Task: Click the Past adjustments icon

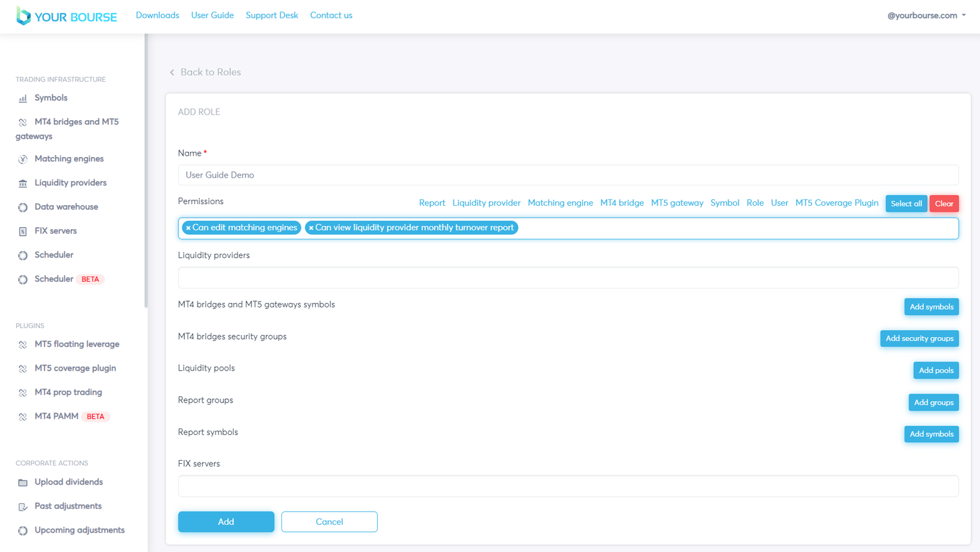Action: (23, 506)
